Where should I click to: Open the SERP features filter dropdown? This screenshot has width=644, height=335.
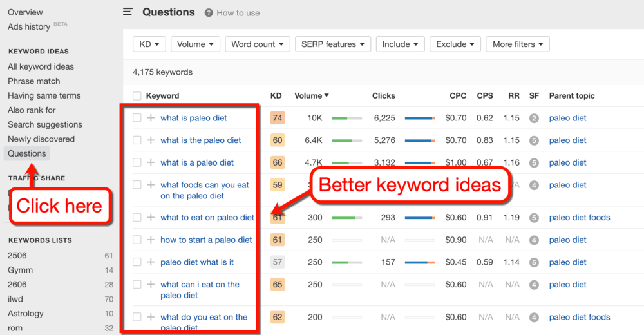[x=333, y=44]
